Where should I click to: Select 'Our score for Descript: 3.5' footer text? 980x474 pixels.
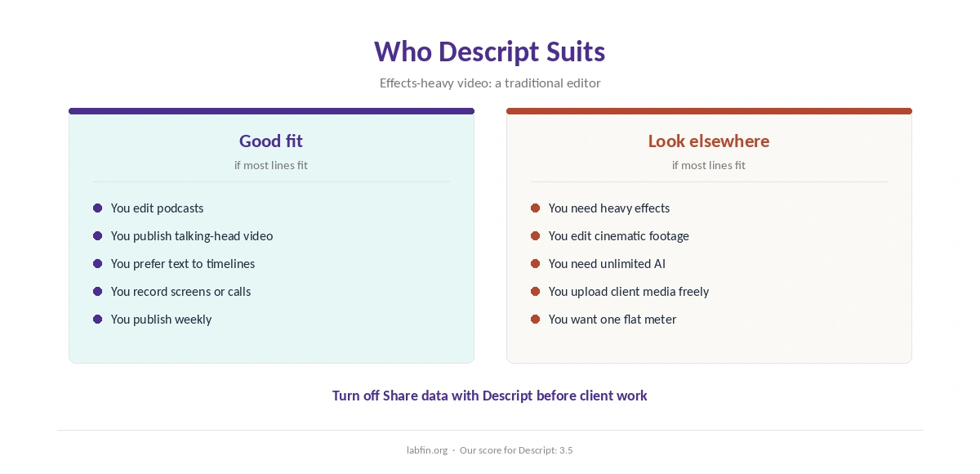(516, 450)
